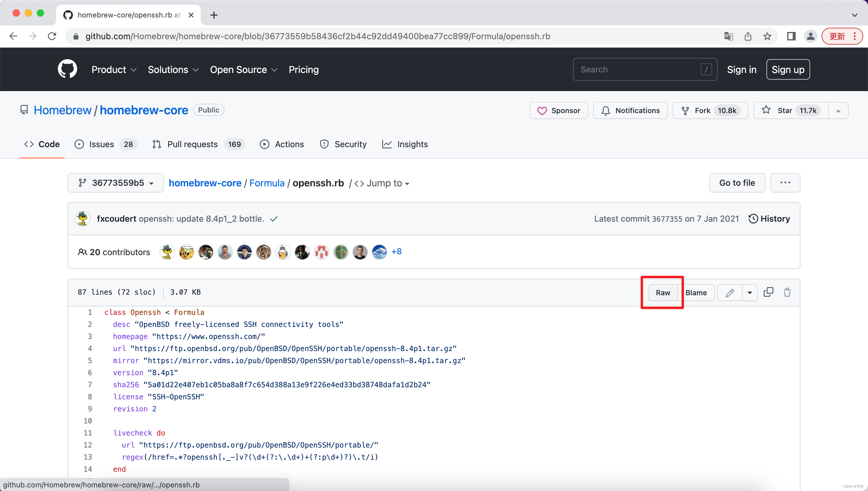This screenshot has height=491, width=868.
Task: Open the Pull requests tab
Action: tap(192, 144)
